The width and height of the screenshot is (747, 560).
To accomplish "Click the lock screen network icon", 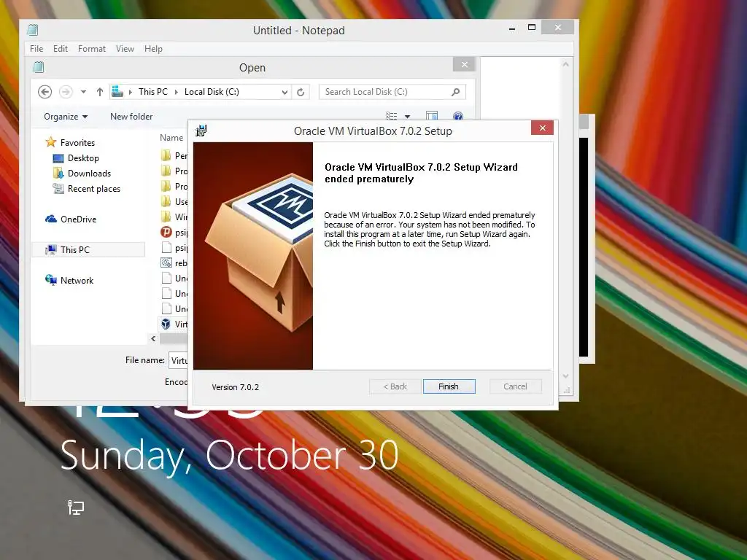I will [75, 507].
